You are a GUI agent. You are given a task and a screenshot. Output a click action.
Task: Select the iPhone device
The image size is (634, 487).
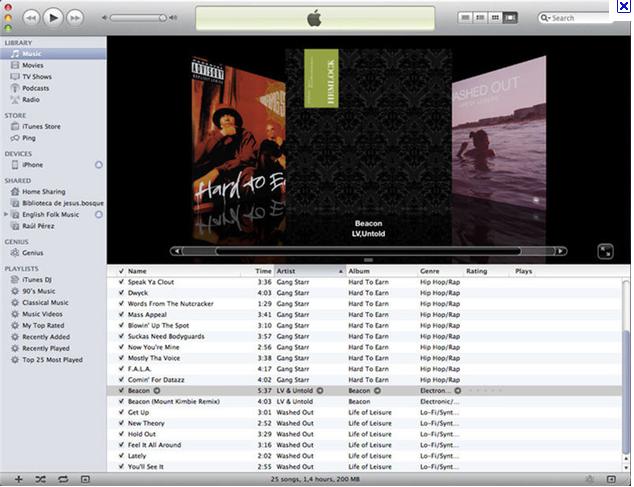click(32, 165)
